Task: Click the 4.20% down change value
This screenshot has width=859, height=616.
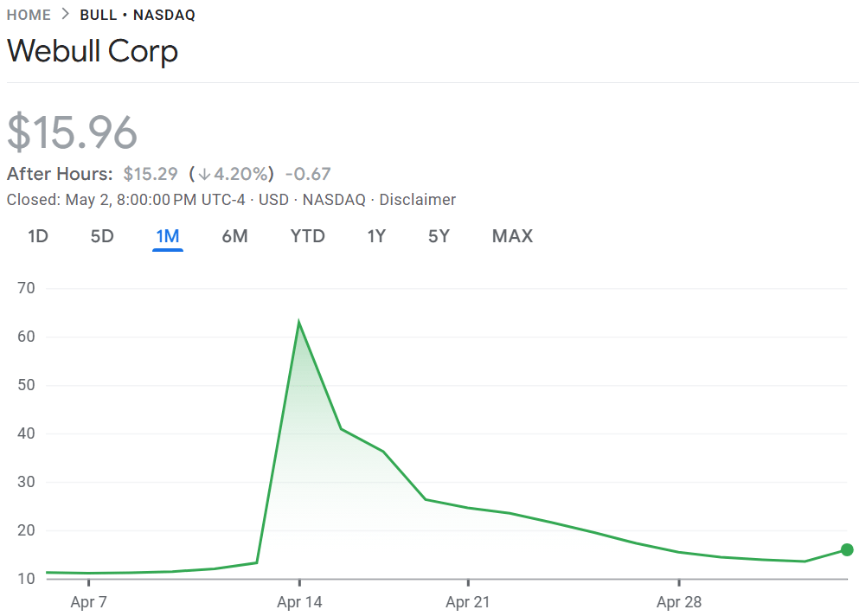Action: coord(243,174)
